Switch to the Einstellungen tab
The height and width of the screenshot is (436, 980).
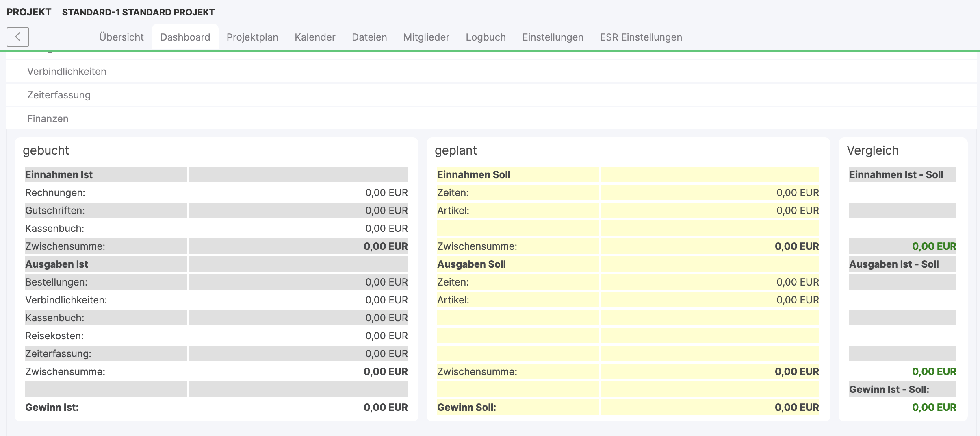pyautogui.click(x=553, y=37)
